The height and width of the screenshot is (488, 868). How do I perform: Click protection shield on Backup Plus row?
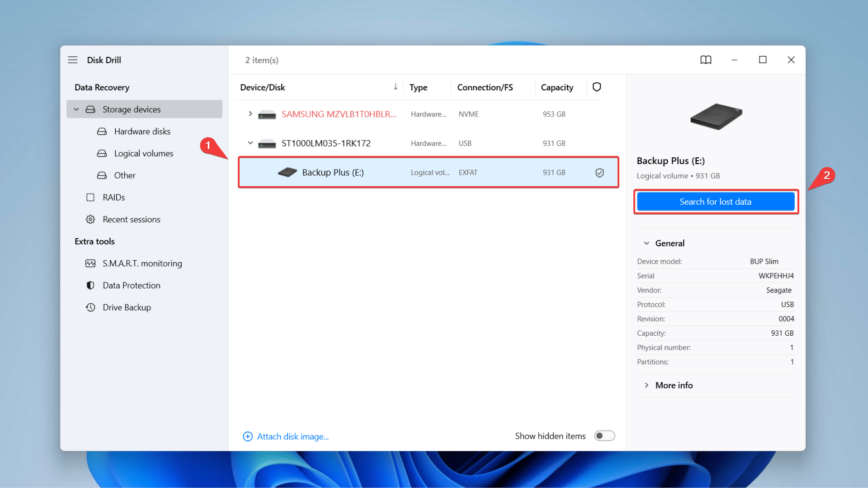tap(599, 173)
